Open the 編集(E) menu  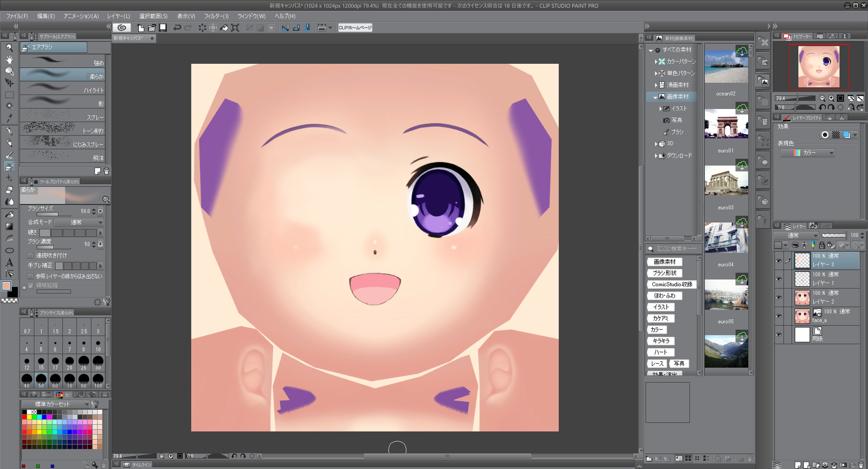pyautogui.click(x=46, y=16)
